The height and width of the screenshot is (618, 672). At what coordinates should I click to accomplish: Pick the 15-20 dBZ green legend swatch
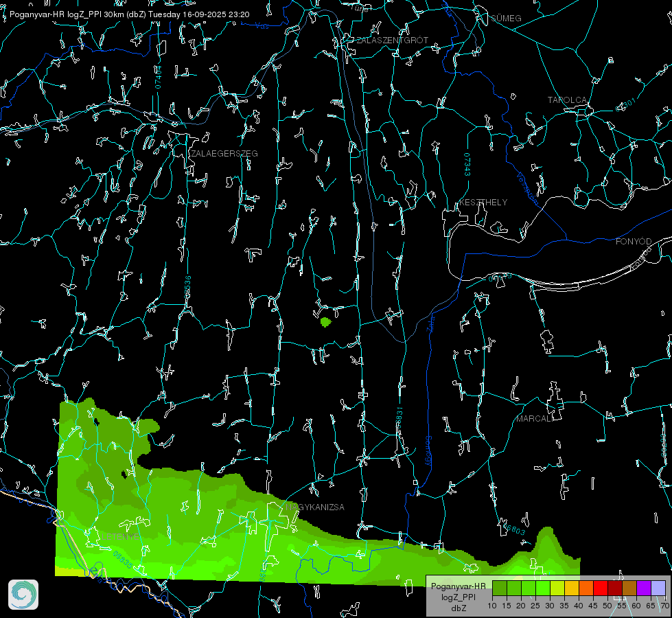514,588
